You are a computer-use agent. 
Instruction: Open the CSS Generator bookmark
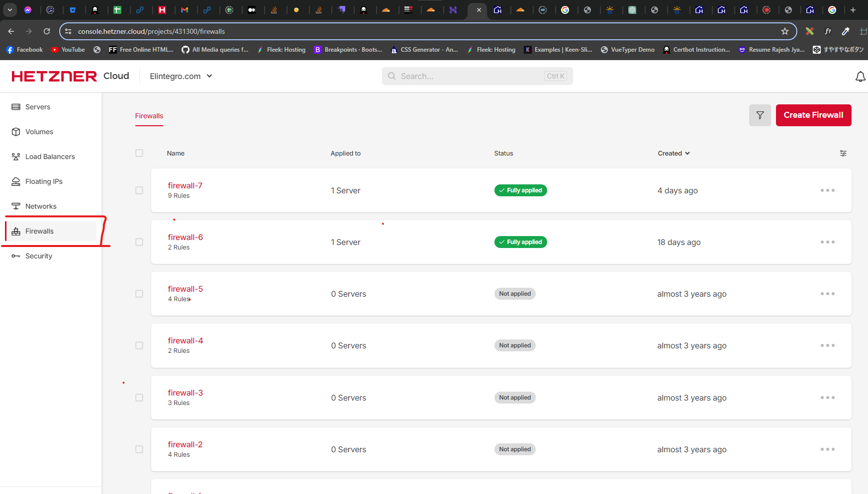(x=424, y=50)
